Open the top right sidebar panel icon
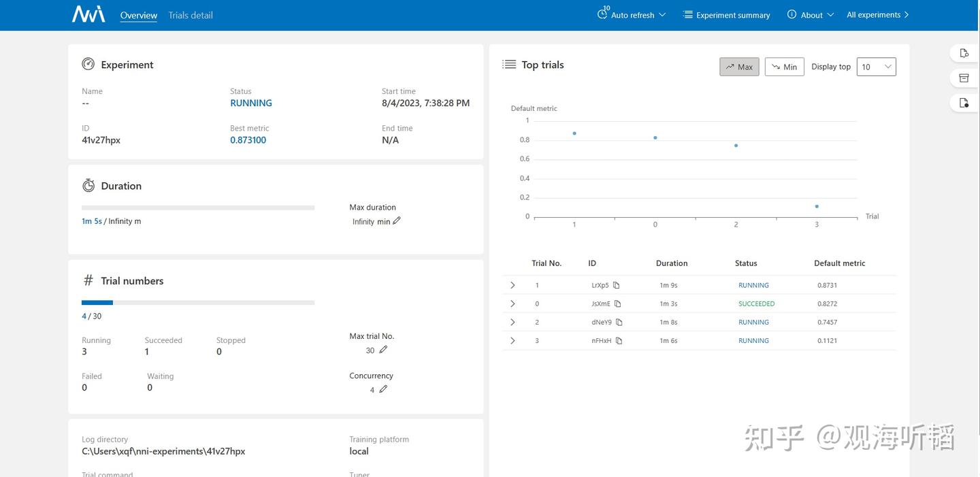 [x=964, y=53]
